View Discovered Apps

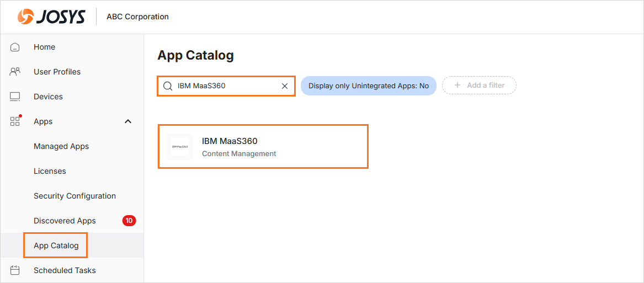[x=65, y=221]
